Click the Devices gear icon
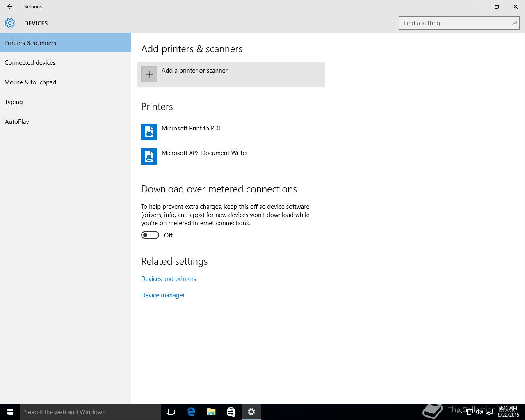Screen dimensions: 525x420 point(10,23)
